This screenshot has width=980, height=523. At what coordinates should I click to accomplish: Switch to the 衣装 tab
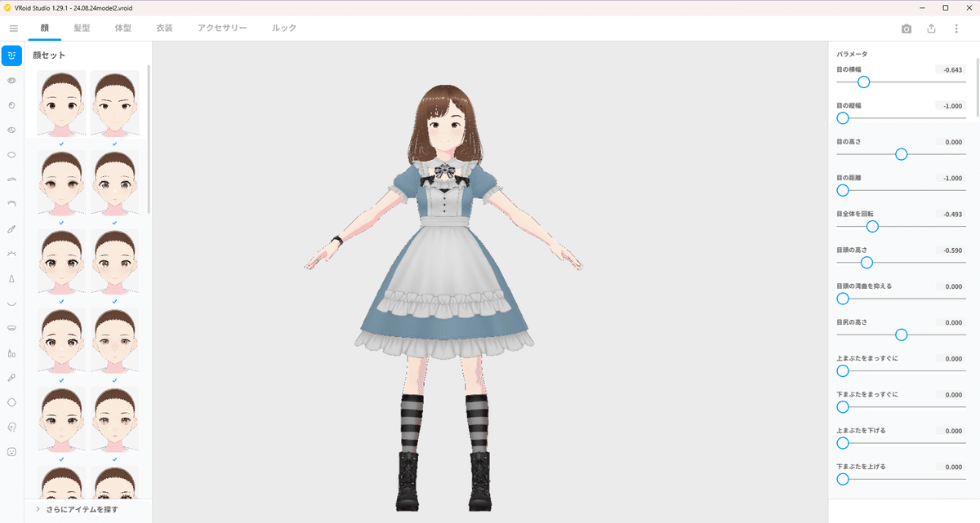pos(164,28)
